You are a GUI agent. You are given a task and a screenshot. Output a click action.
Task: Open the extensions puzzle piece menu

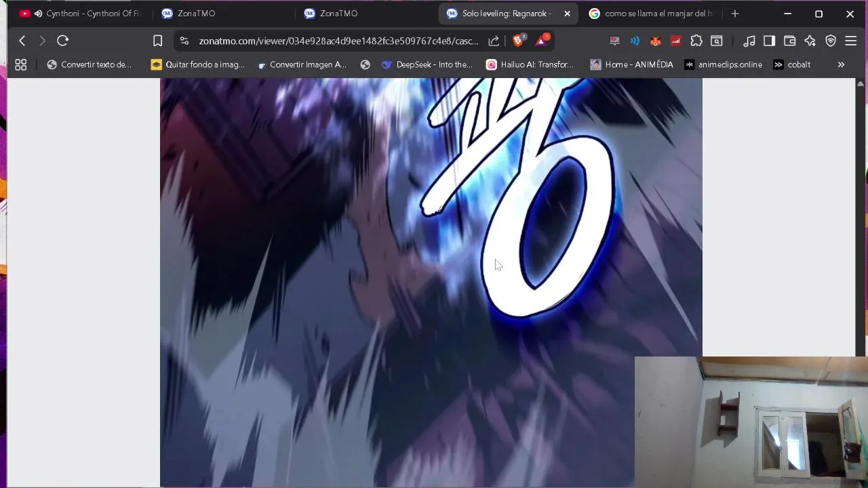click(696, 41)
